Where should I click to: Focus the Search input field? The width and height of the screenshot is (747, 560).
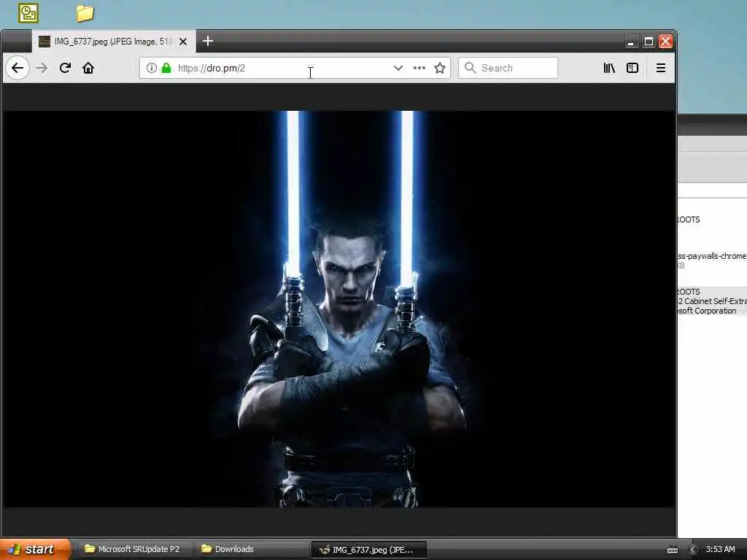pos(508,68)
